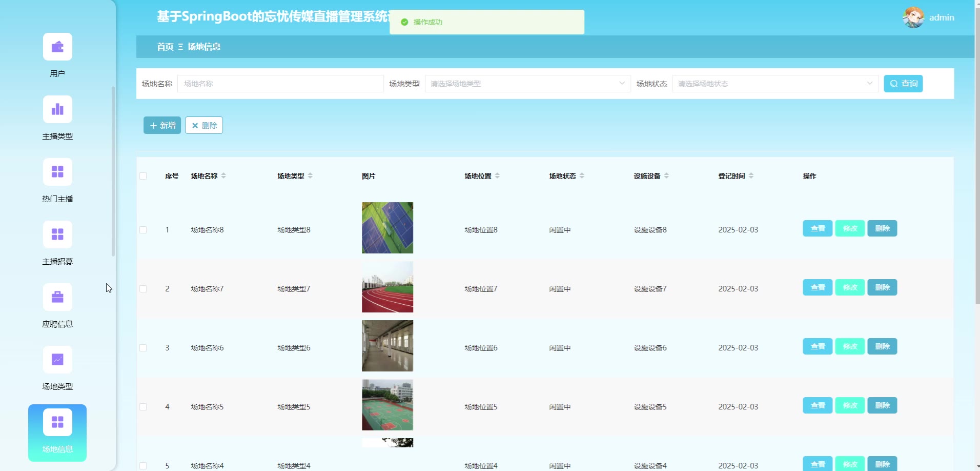Viewport: 980px width, 471px height.
Task: Open the 热门主播 grid icon
Action: (57, 172)
